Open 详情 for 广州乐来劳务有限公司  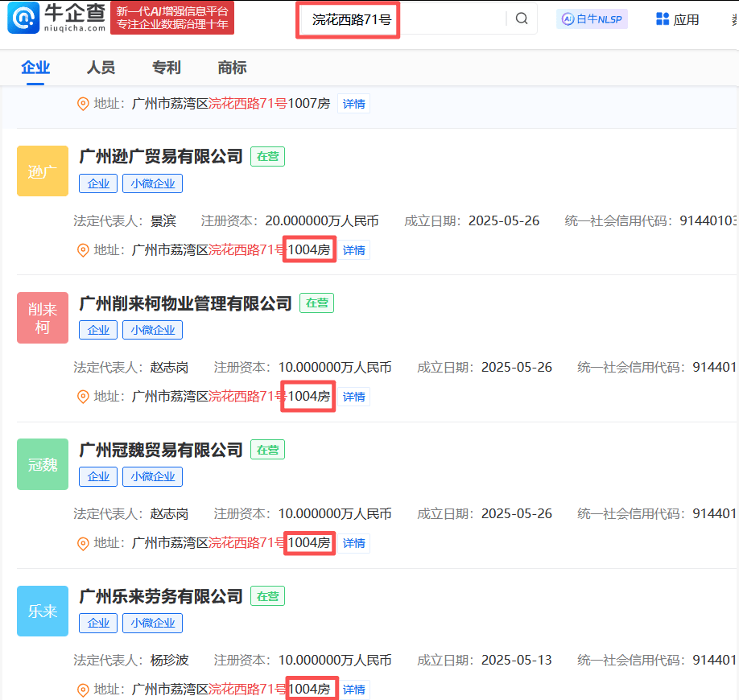(x=353, y=689)
